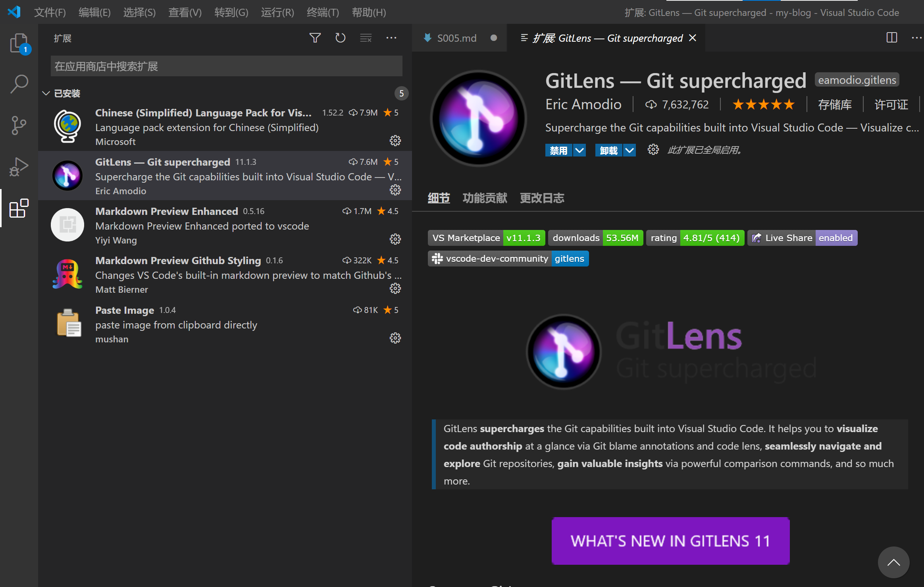Open dropdown arrow next to 卸载
The height and width of the screenshot is (587, 924).
pos(629,151)
